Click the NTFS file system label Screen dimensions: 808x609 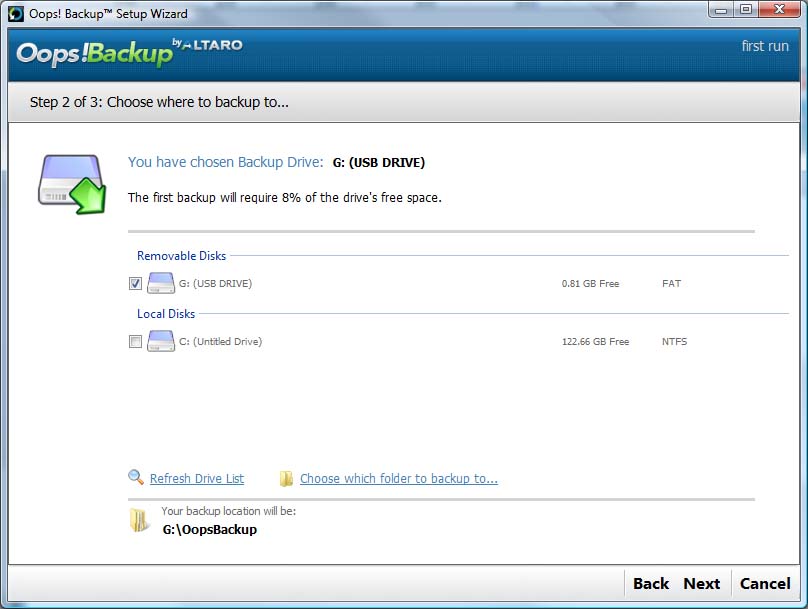pos(675,342)
